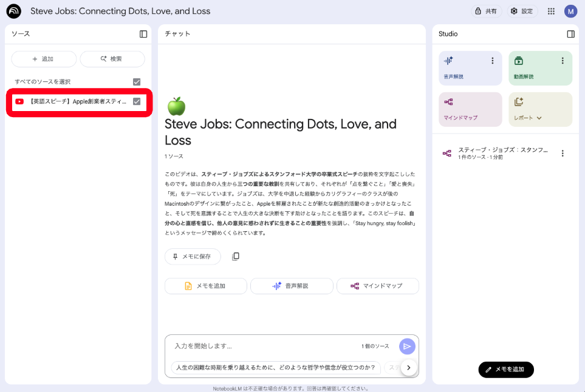Open options for スティーブ・ジョブズ mind map note

(x=563, y=153)
